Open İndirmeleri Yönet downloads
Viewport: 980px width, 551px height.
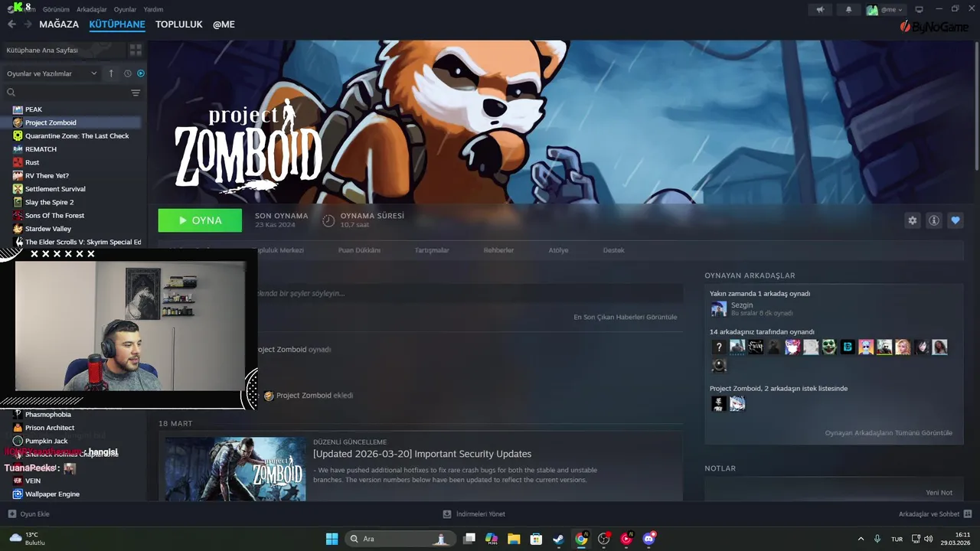[474, 514]
